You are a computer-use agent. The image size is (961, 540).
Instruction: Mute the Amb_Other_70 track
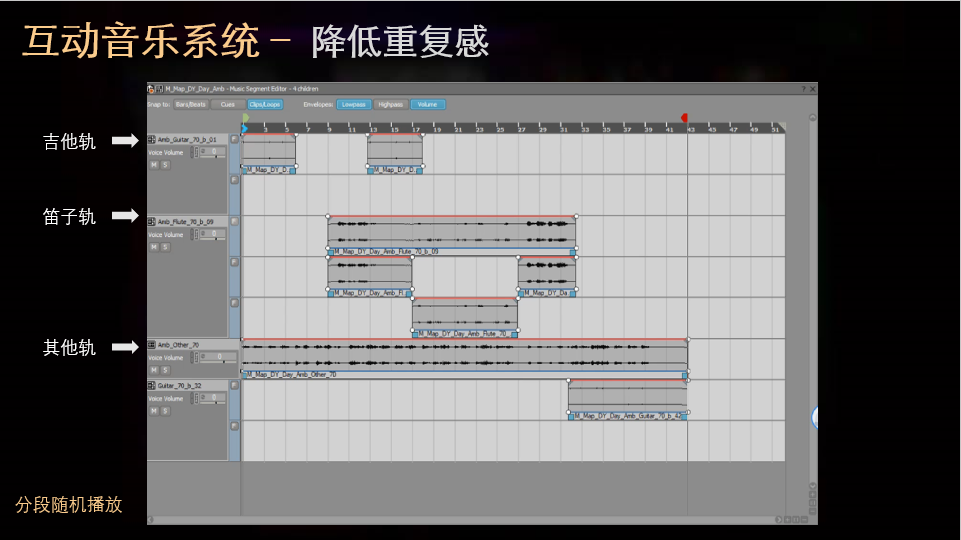(154, 370)
